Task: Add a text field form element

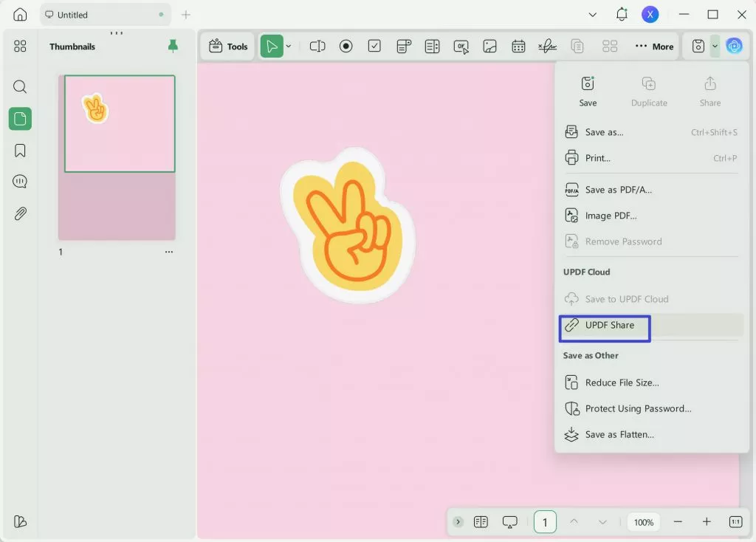Action: click(x=317, y=47)
